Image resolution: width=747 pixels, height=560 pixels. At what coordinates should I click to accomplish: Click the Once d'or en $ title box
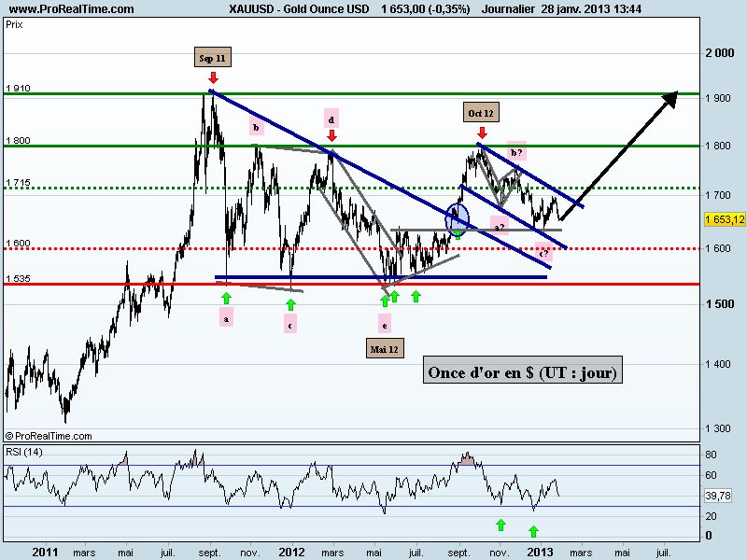(x=523, y=370)
